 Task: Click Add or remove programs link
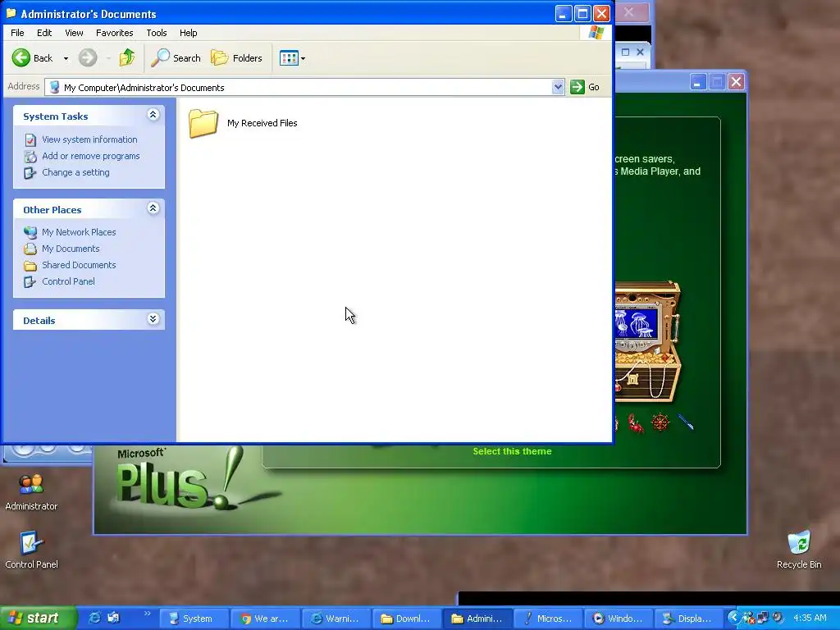(90, 156)
